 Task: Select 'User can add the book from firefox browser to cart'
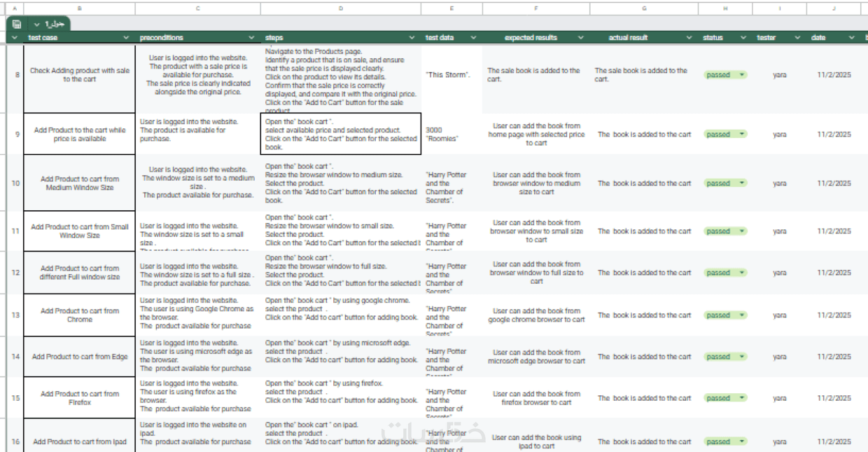tap(536, 398)
